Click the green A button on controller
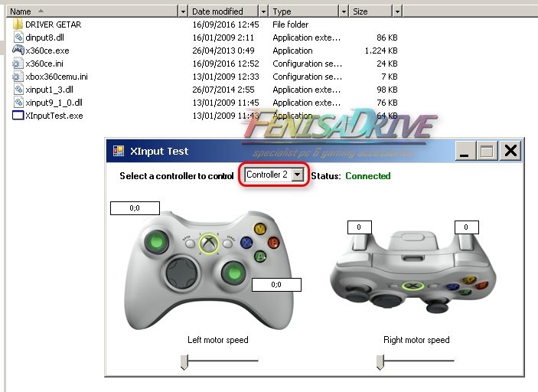This screenshot has width=538, height=392. [x=260, y=256]
